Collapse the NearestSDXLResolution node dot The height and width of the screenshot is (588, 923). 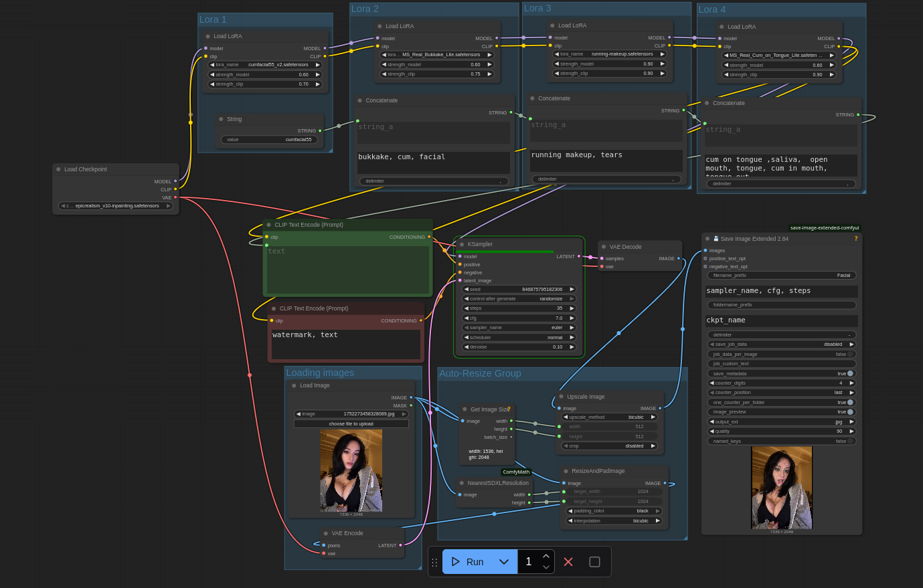coord(461,483)
